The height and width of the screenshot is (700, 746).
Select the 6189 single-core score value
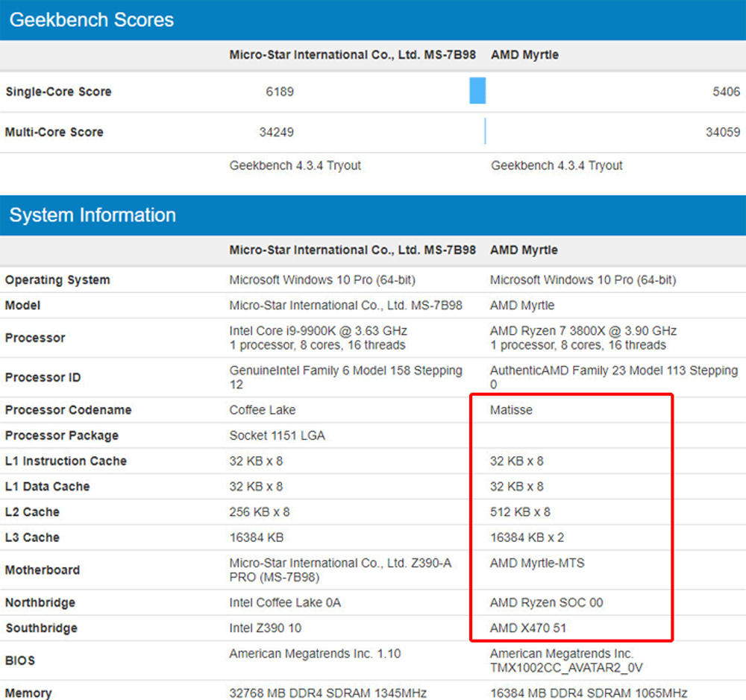click(x=280, y=92)
